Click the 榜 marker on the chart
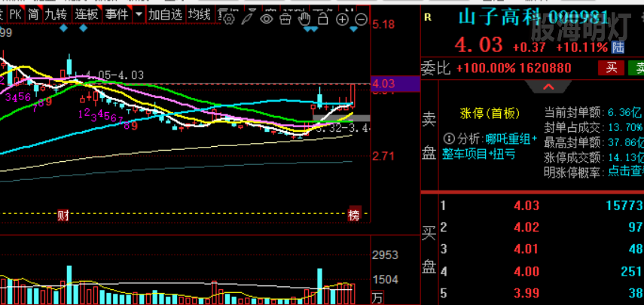 click(354, 215)
